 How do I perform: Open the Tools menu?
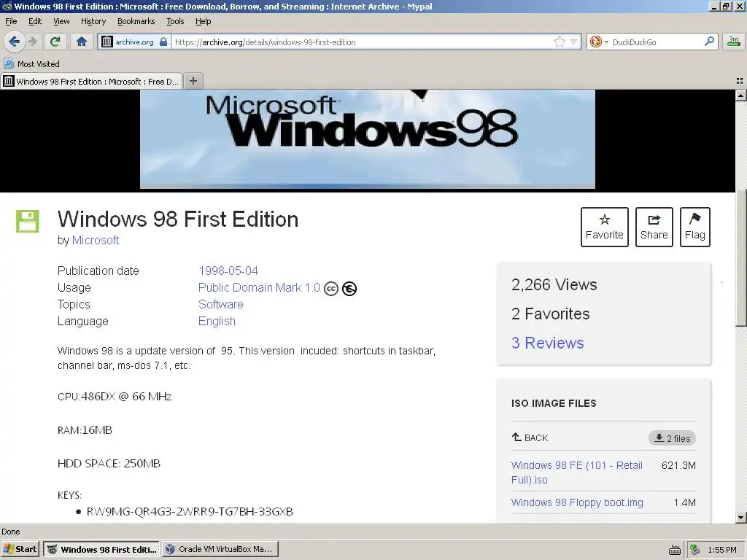tap(175, 21)
